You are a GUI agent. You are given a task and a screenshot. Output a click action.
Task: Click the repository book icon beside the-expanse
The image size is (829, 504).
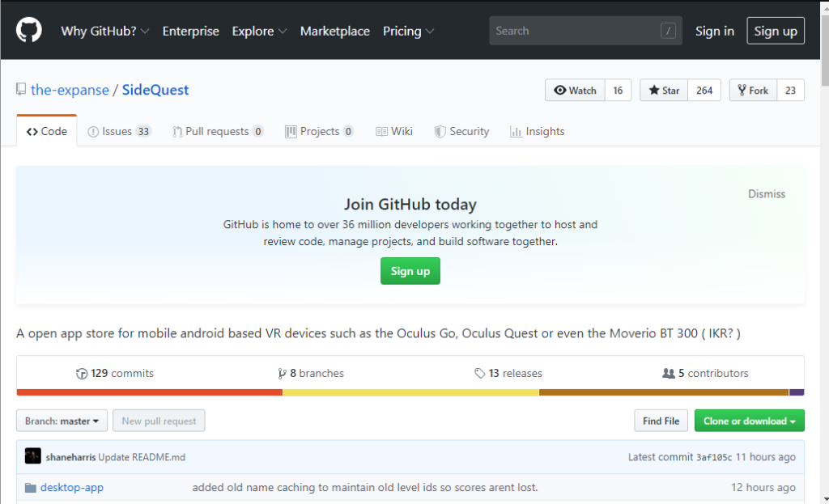tap(20, 89)
